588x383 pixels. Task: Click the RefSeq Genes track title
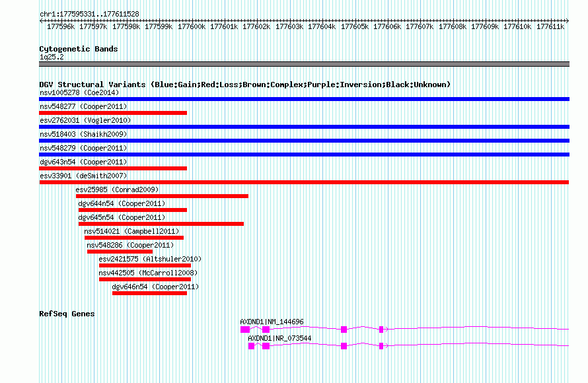67,314
